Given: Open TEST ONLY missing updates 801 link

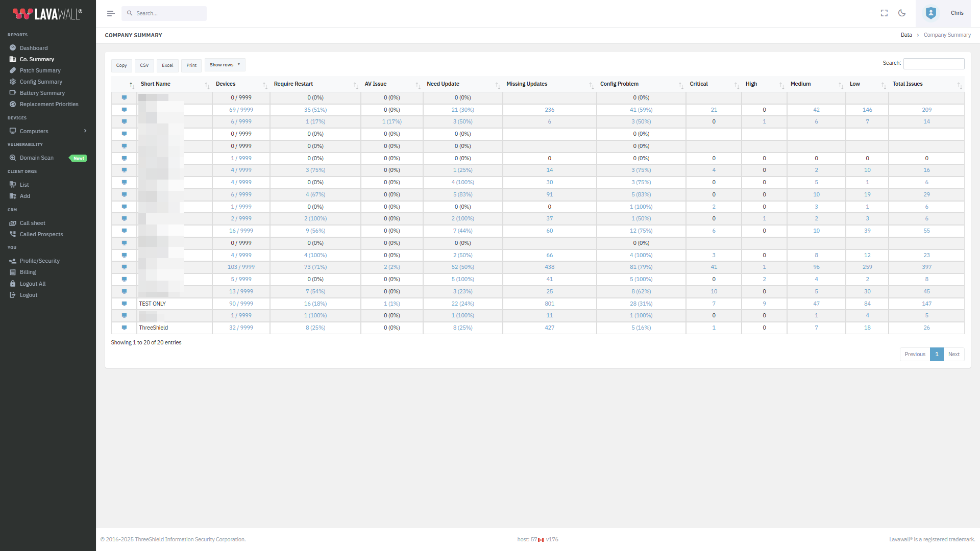Looking at the screenshot, I should tap(549, 304).
